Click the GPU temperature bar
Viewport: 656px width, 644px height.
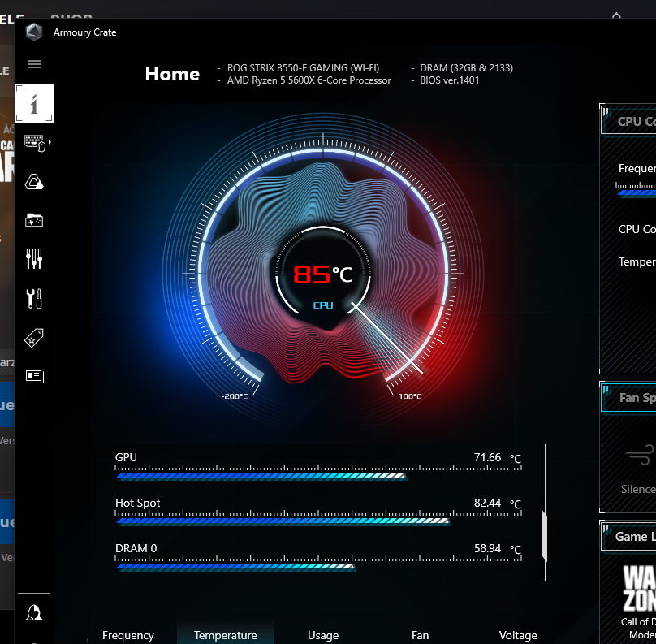tap(261, 475)
